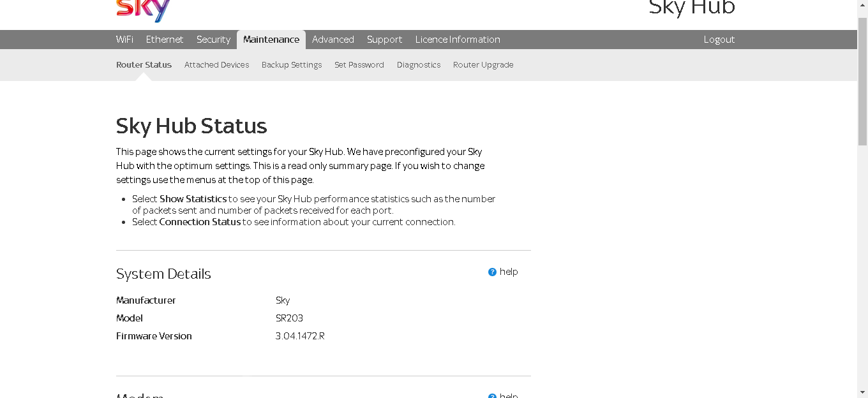Select Router Status in the submenu
Screen dimensions: 868x398
point(144,64)
